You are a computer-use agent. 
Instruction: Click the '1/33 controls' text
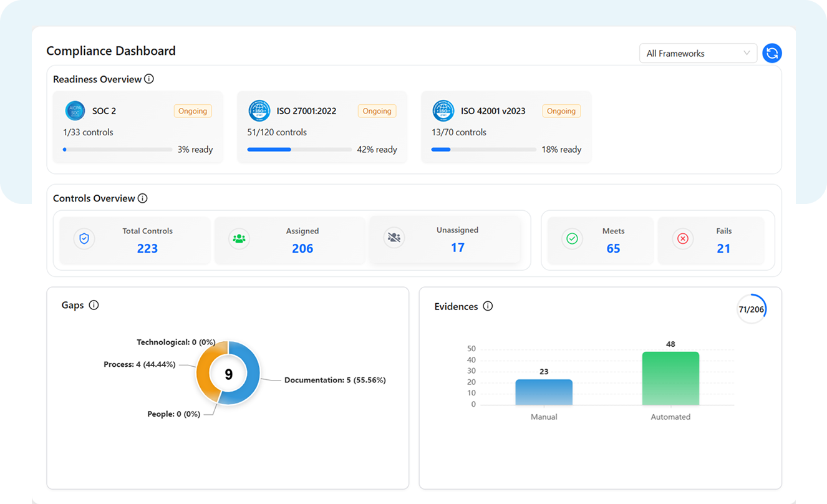point(88,132)
